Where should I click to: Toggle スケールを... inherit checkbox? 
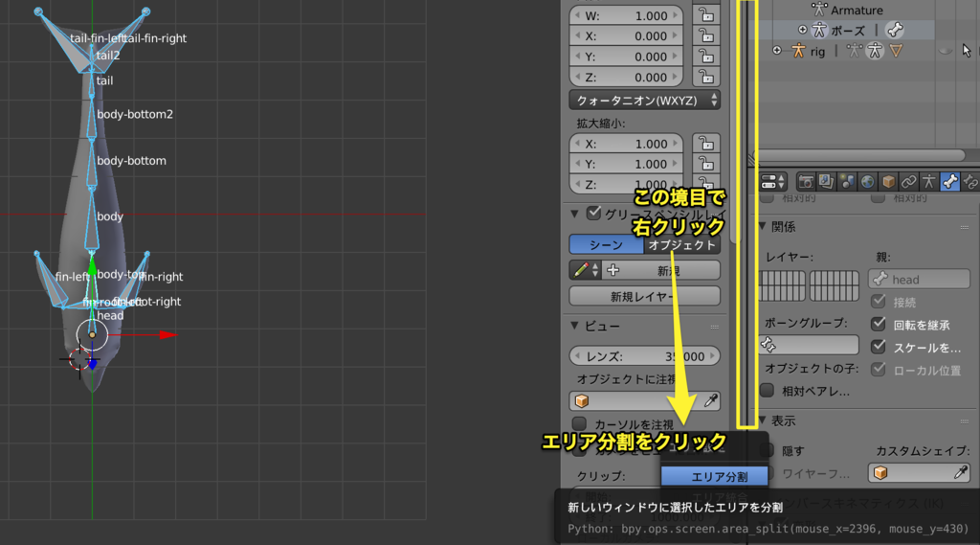coord(879,347)
